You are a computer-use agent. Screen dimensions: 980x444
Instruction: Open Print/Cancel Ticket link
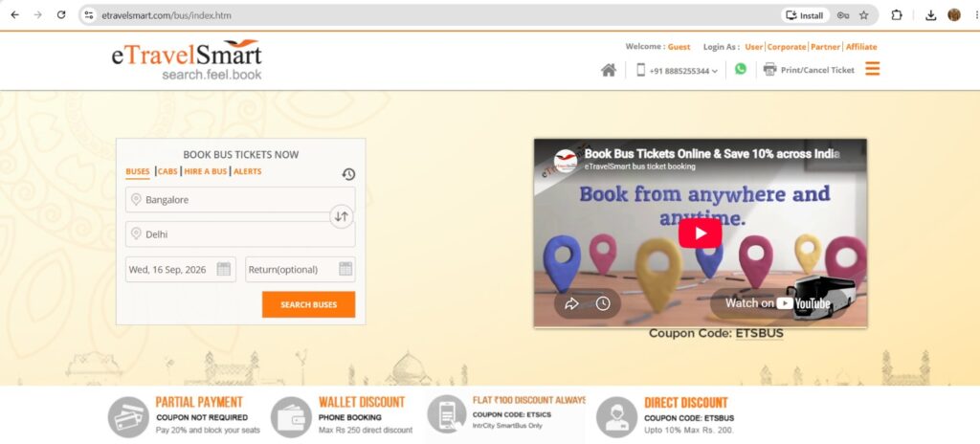coord(817,70)
